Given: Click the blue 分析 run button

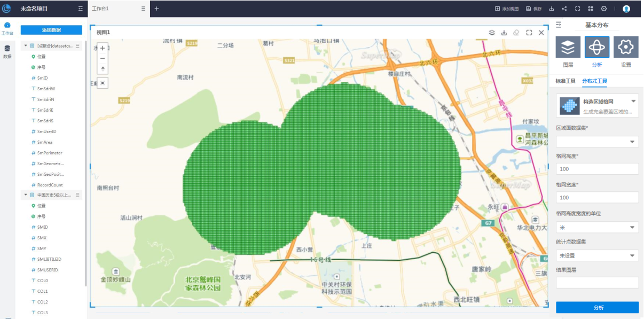Looking at the screenshot, I should (597, 308).
